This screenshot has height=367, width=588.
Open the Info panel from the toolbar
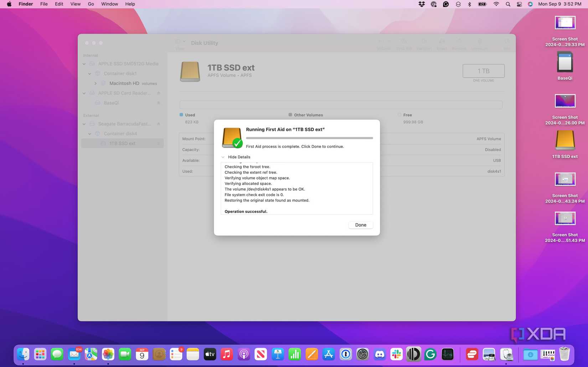(507, 43)
